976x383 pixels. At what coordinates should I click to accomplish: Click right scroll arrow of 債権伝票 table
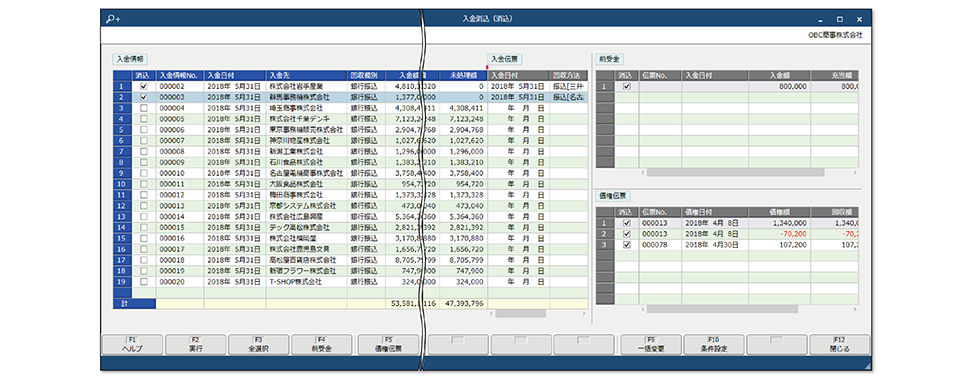[855, 309]
